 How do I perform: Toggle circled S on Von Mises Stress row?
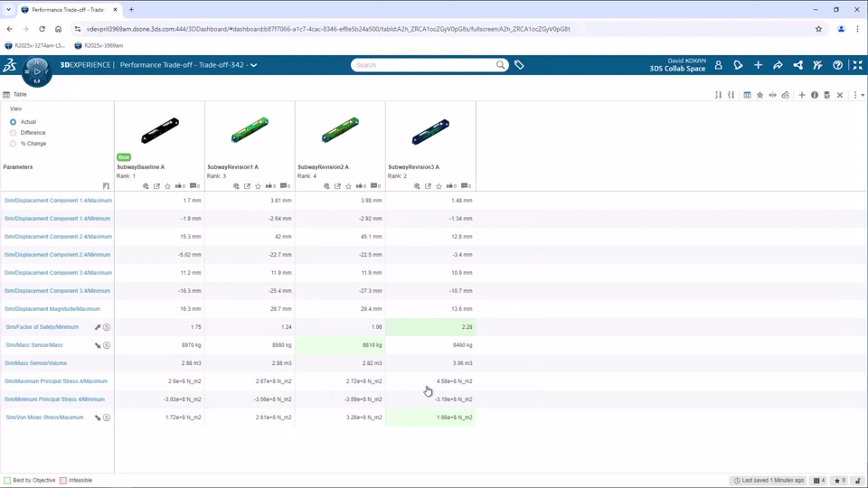click(x=107, y=418)
